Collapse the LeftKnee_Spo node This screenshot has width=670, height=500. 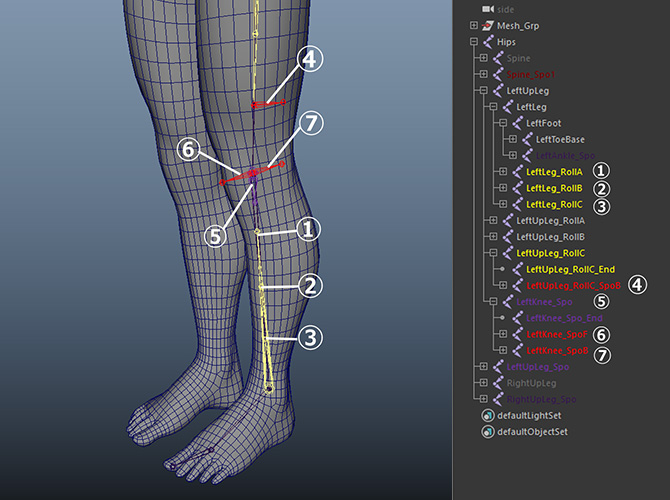[493, 301]
